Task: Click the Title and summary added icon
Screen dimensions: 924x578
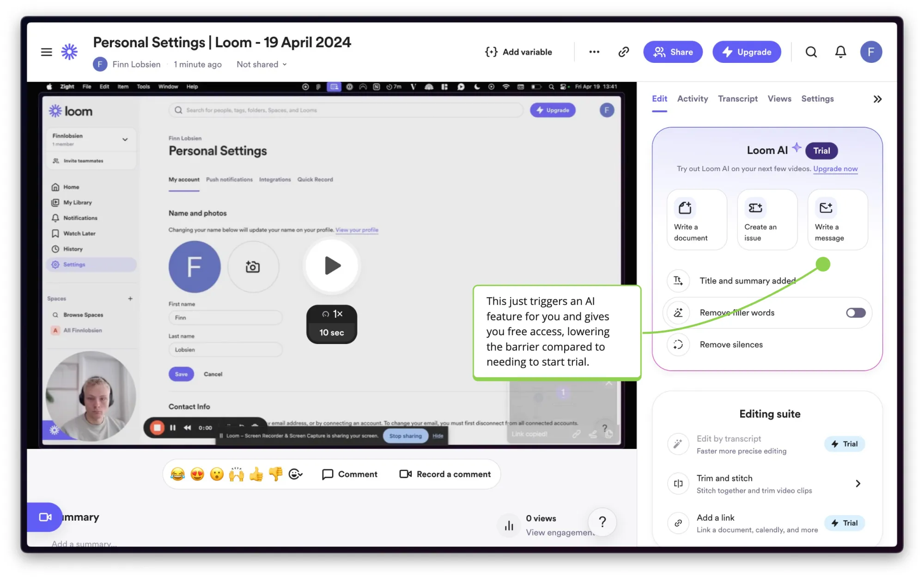Action: click(x=678, y=280)
